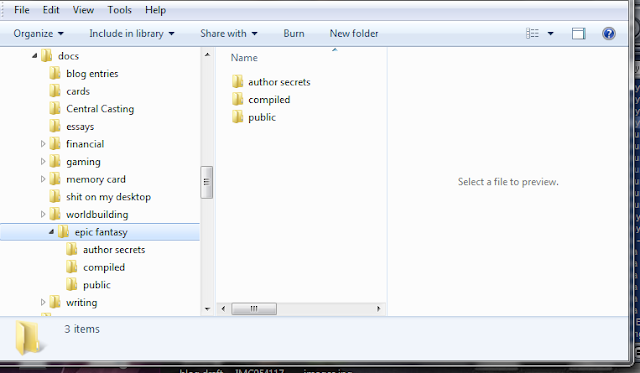640x373 pixels.
Task: Open the Edit menu
Action: (51, 10)
